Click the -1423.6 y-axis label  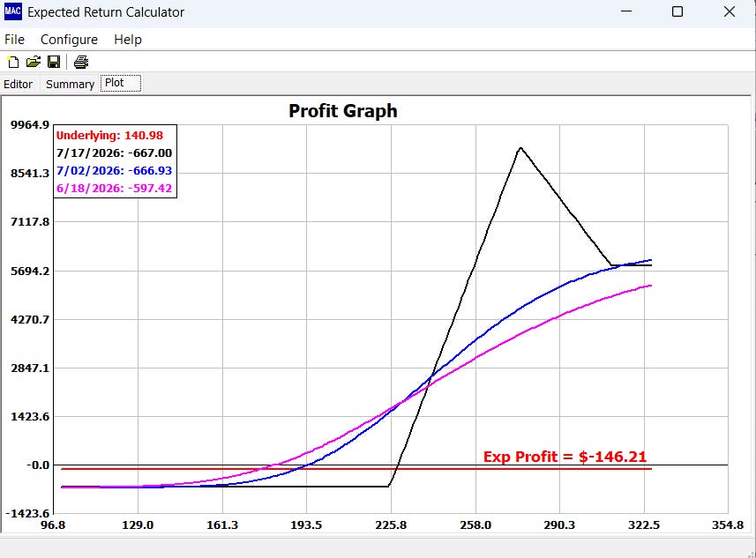coord(27,514)
